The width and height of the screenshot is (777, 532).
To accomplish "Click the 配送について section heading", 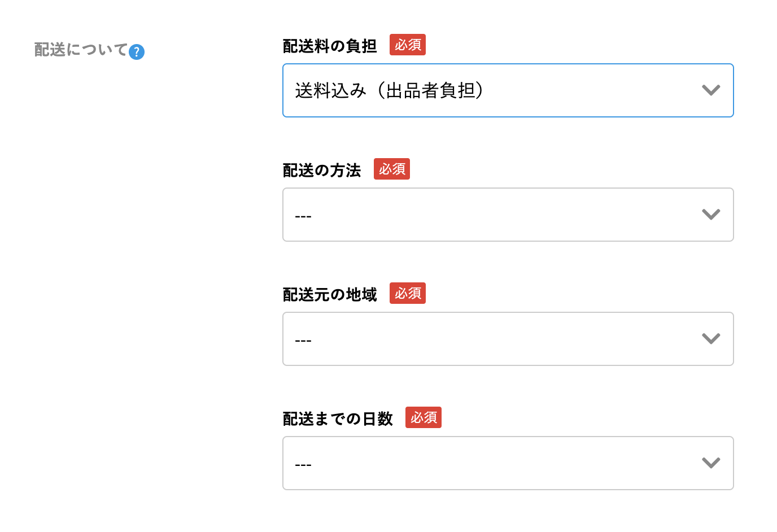I will [x=81, y=50].
